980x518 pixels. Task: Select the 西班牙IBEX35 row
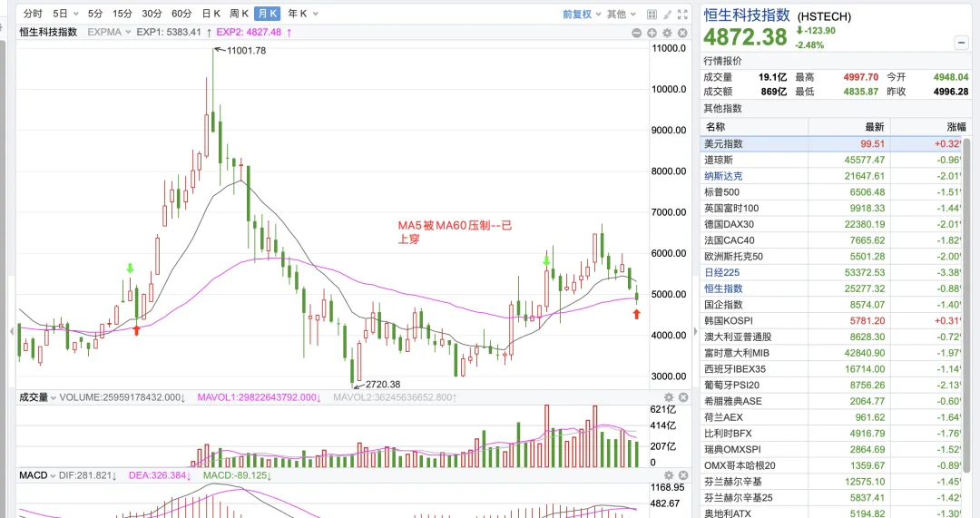click(x=832, y=369)
